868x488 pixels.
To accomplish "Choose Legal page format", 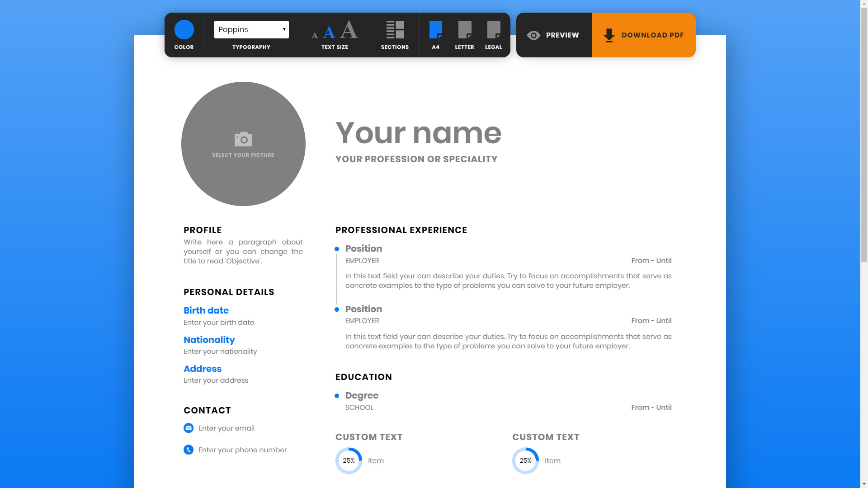I will (493, 30).
